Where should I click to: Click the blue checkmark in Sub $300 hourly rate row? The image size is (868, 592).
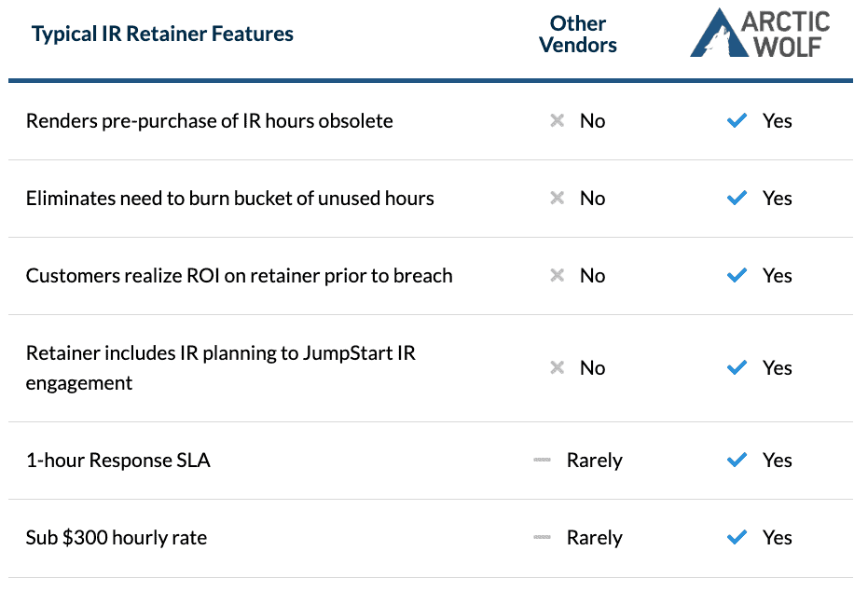point(737,537)
